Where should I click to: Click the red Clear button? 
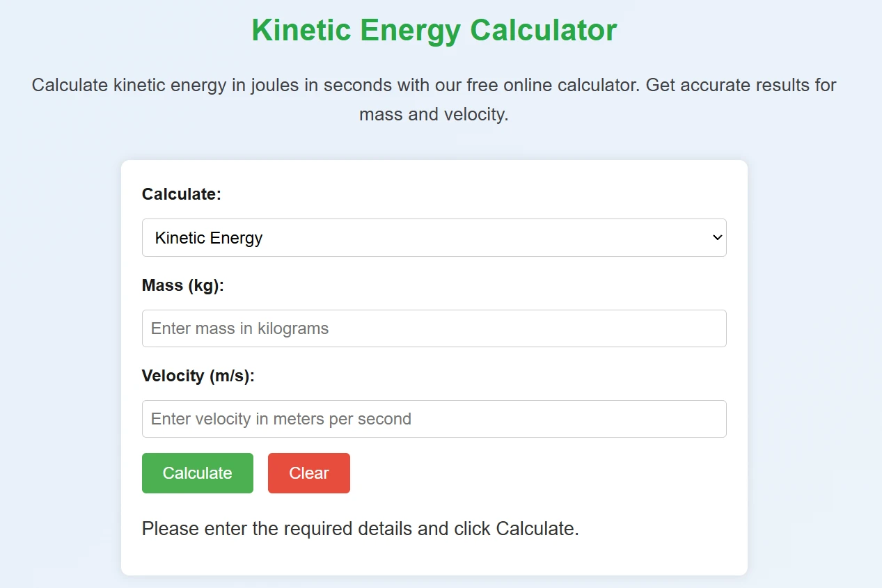tap(309, 473)
